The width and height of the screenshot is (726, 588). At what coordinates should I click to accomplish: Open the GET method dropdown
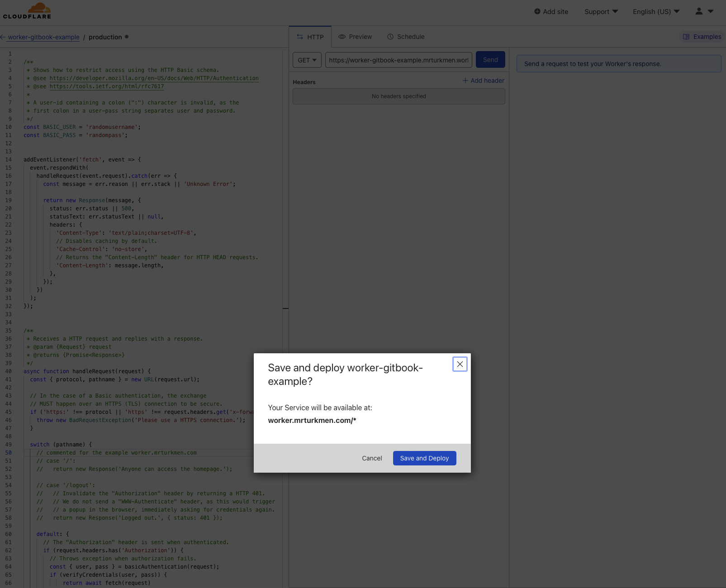[x=307, y=60]
